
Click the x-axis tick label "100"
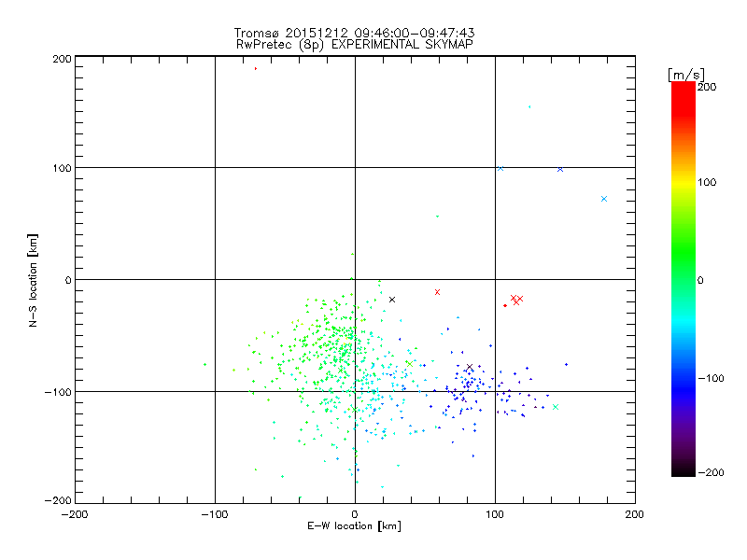click(495, 514)
